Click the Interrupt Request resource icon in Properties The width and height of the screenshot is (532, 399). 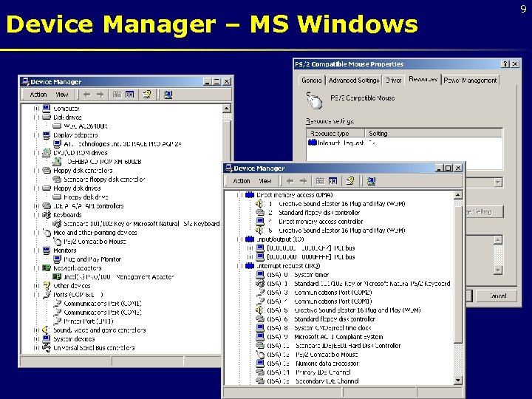coord(312,143)
